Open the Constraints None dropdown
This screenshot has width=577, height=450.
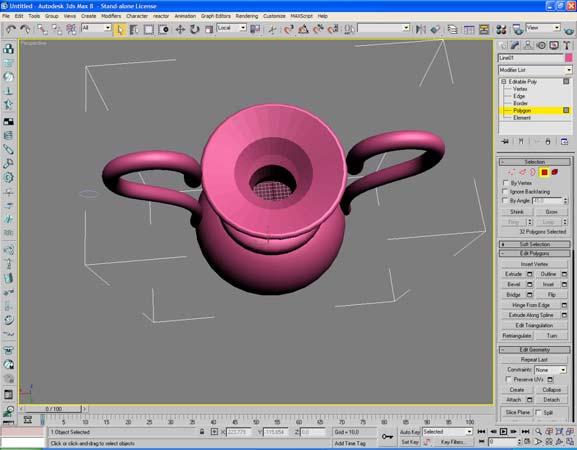[550, 370]
